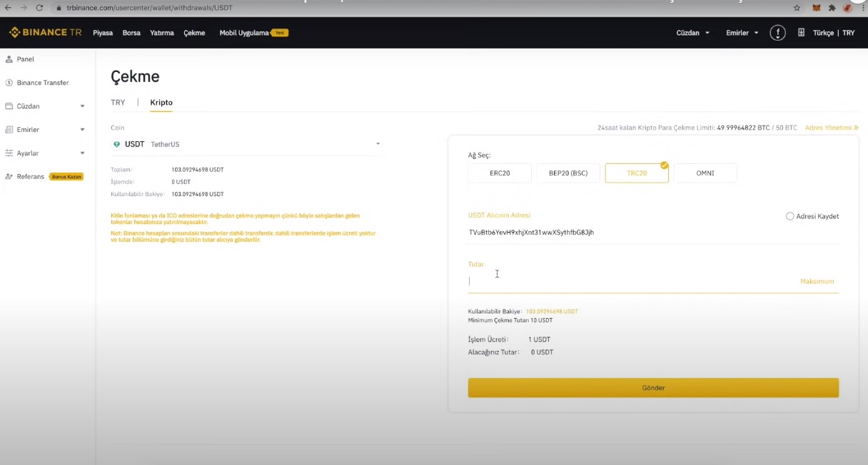Click the Panel person icon in sidebar

[x=9, y=59]
